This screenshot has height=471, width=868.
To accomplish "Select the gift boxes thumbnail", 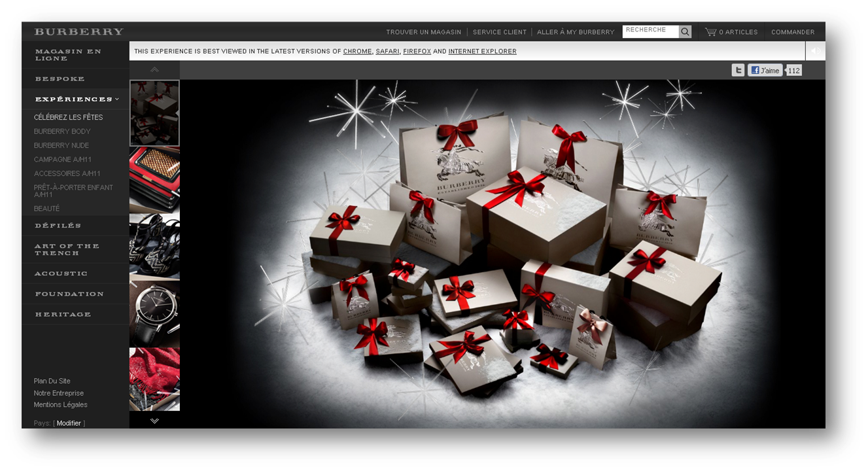I will (154, 113).
